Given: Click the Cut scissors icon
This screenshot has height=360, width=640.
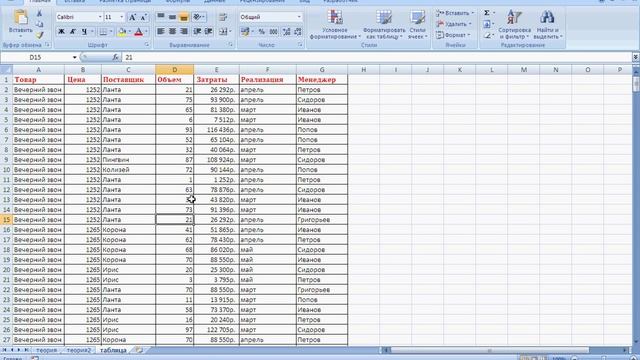Looking at the screenshot, I should pos(40,14).
